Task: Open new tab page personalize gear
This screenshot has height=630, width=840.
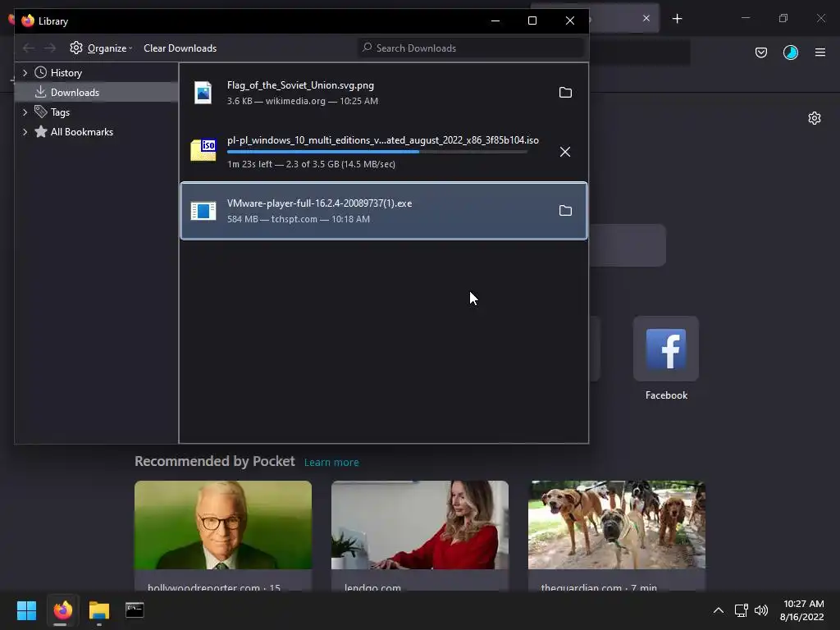Action: [815, 118]
